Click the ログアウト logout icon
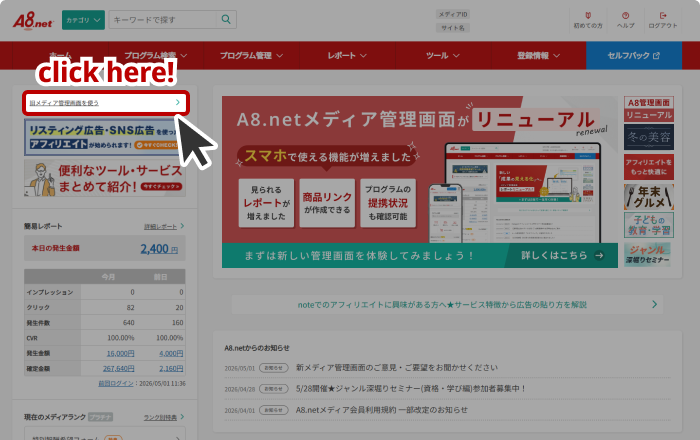Image resolution: width=700 pixels, height=440 pixels. 662,20
